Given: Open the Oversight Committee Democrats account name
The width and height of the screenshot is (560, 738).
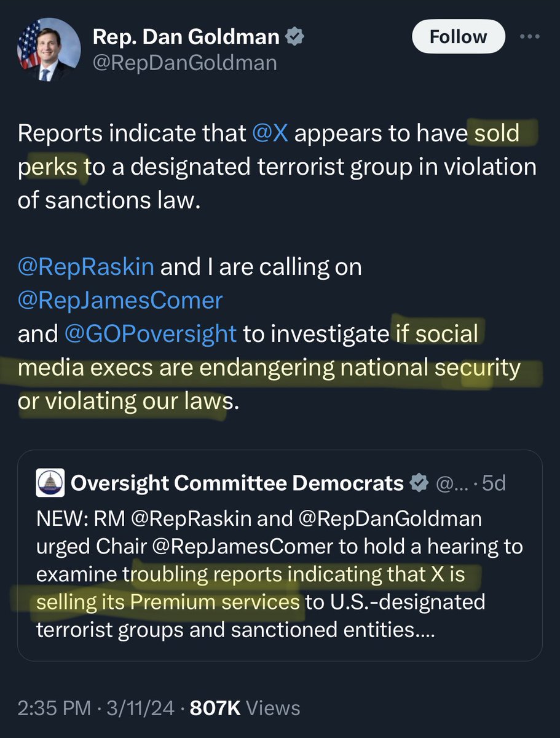Looking at the screenshot, I should click(237, 483).
